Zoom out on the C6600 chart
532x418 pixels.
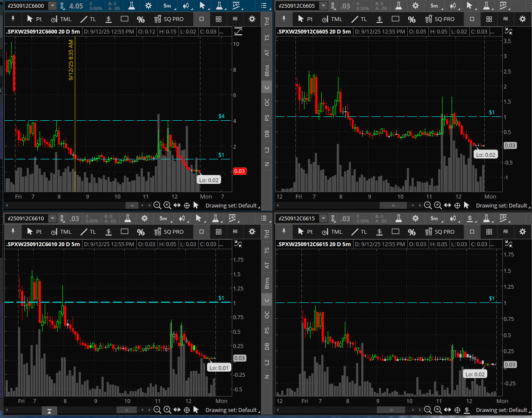click(x=157, y=205)
